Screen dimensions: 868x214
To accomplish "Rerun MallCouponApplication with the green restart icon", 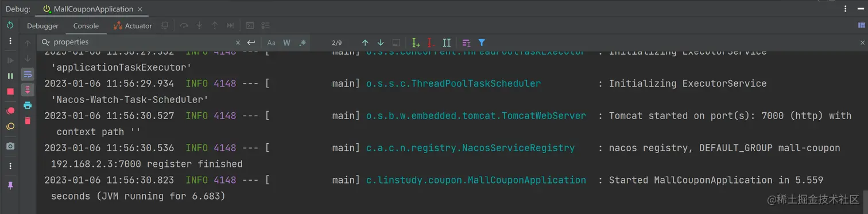I will [x=10, y=25].
